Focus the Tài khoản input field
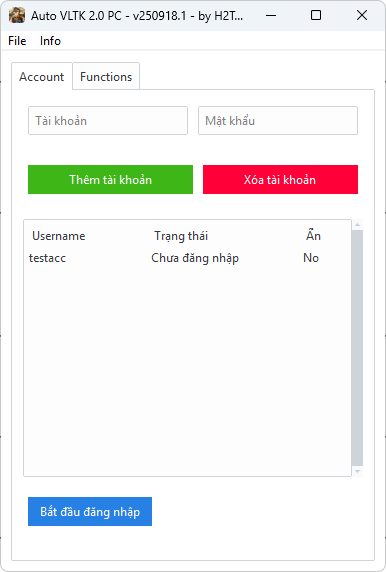The height and width of the screenshot is (572, 386). (108, 121)
